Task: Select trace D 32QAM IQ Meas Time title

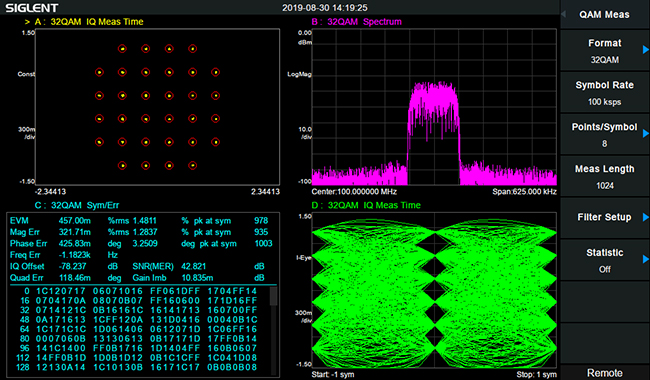Action: [366, 205]
